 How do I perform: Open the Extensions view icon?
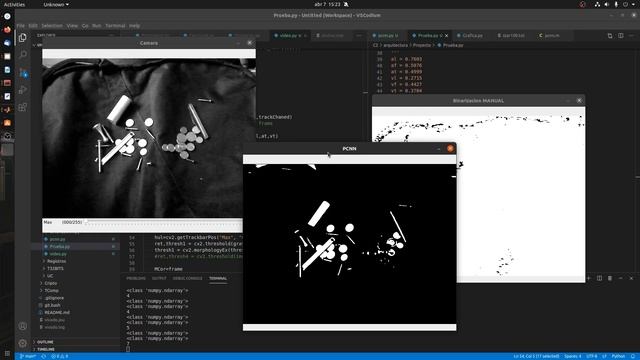pyautogui.click(x=23, y=107)
